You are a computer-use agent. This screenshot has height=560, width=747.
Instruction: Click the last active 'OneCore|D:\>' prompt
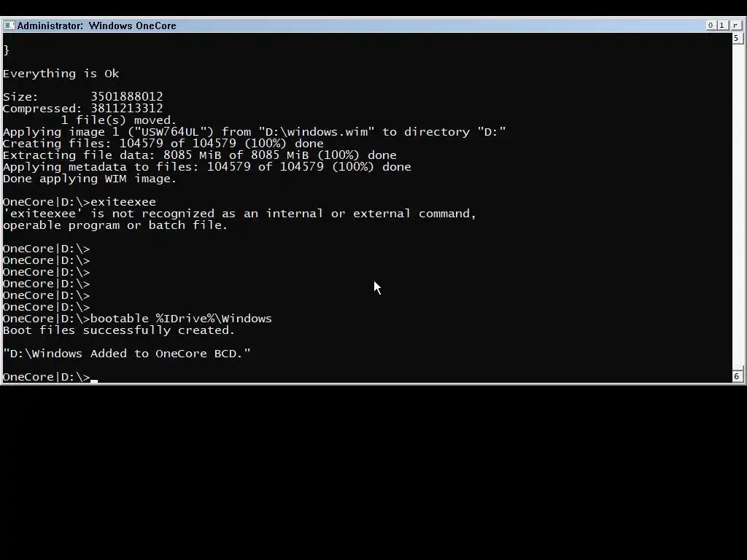[x=47, y=377]
